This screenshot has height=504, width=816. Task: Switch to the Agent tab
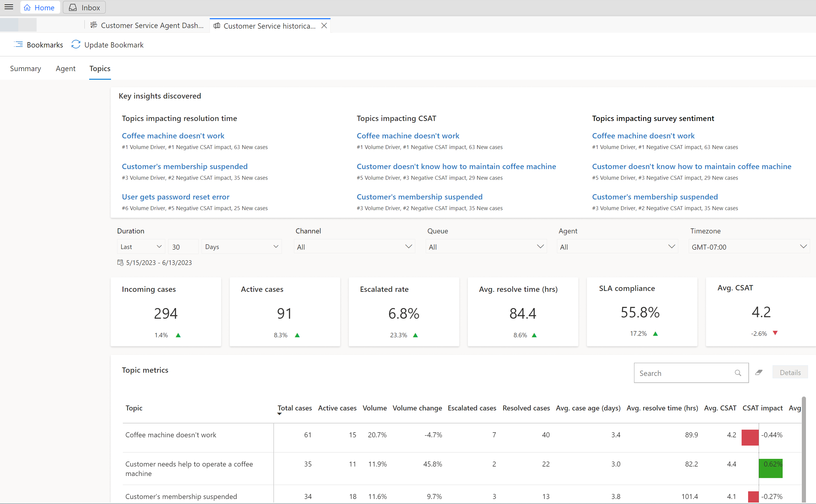pos(65,68)
